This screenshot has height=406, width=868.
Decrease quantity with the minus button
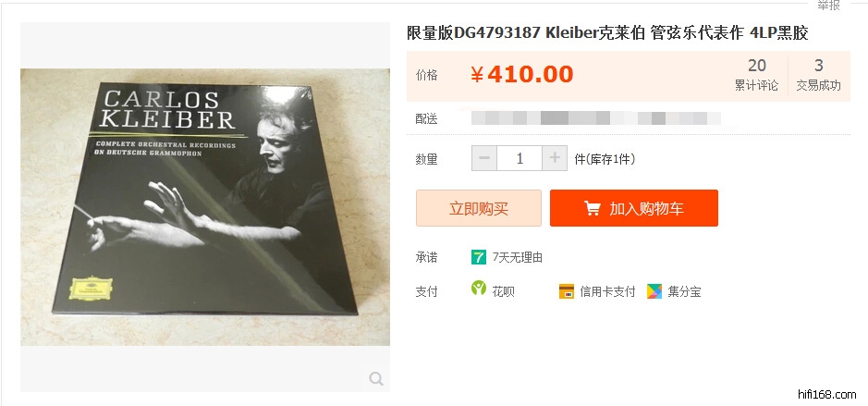tap(484, 158)
